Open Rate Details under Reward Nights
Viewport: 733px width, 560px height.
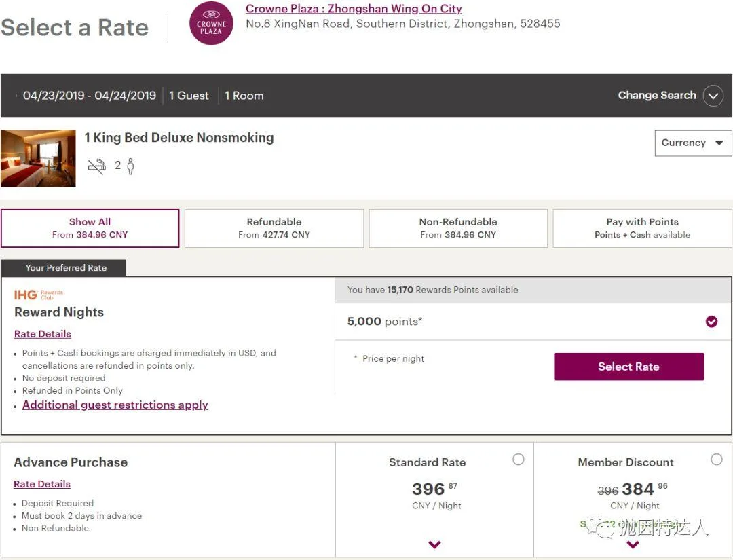click(x=42, y=333)
